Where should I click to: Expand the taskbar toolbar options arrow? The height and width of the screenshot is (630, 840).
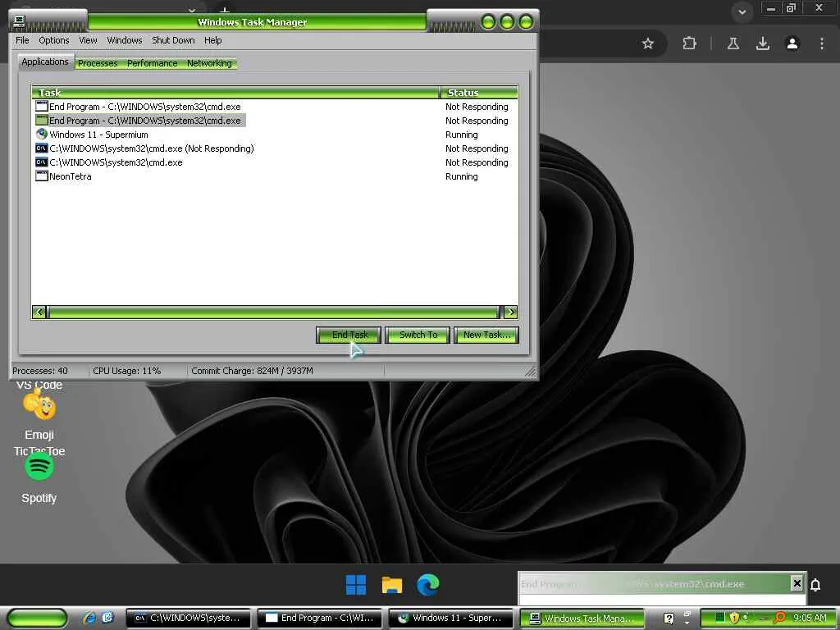pos(687,623)
